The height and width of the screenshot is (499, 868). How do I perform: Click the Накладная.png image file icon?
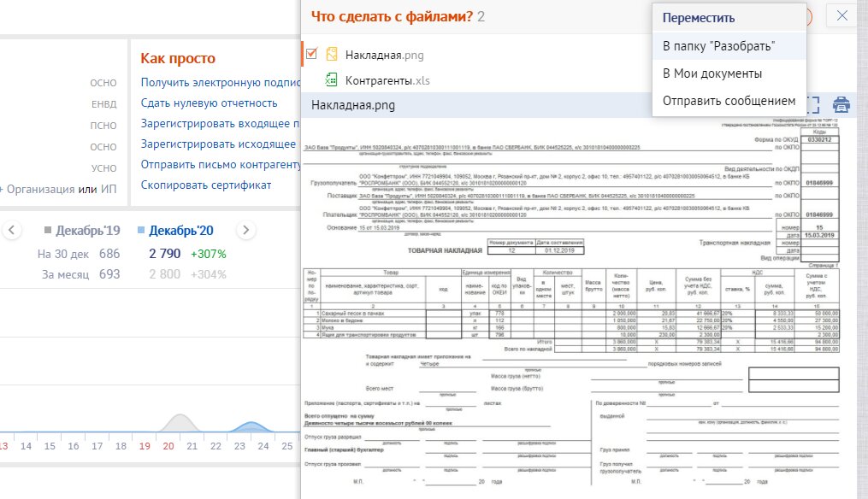332,54
